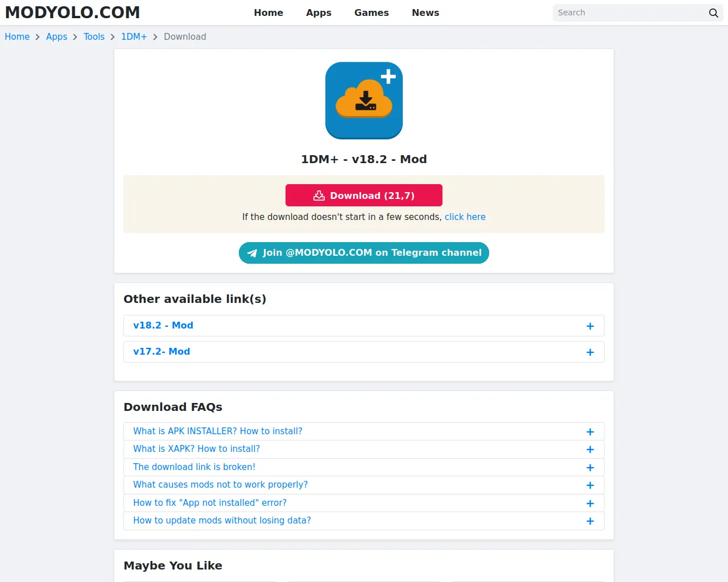The width and height of the screenshot is (728, 582).
Task: Click Tools in the breadcrumb
Action: (94, 36)
